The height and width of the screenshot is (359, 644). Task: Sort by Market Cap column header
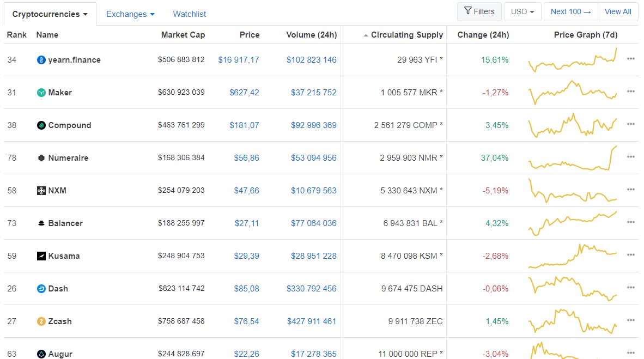point(183,35)
